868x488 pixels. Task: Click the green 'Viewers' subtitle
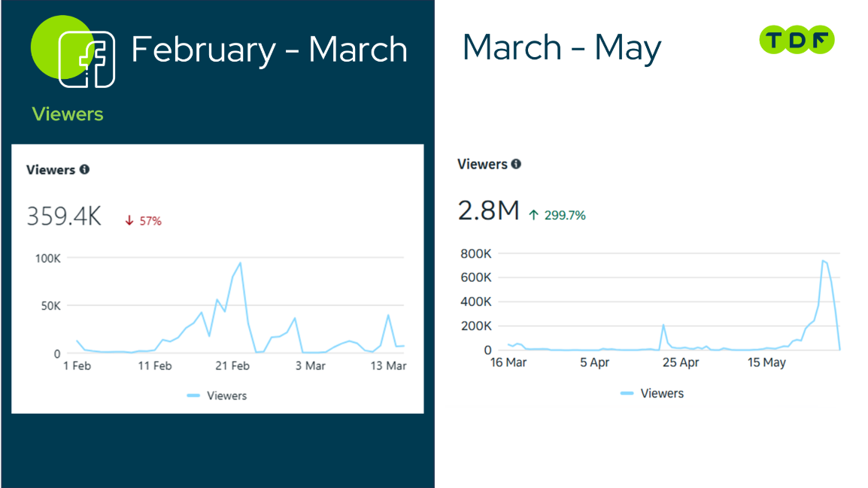(x=68, y=114)
